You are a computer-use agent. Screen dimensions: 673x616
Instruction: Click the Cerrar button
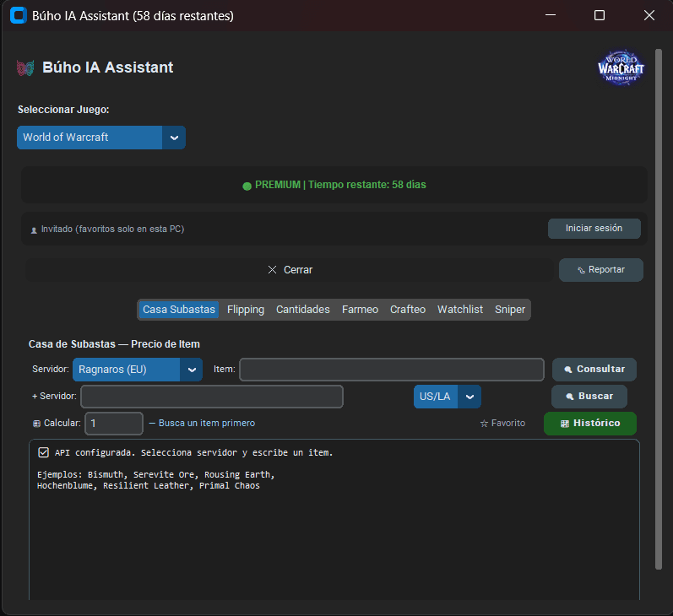[x=290, y=270]
